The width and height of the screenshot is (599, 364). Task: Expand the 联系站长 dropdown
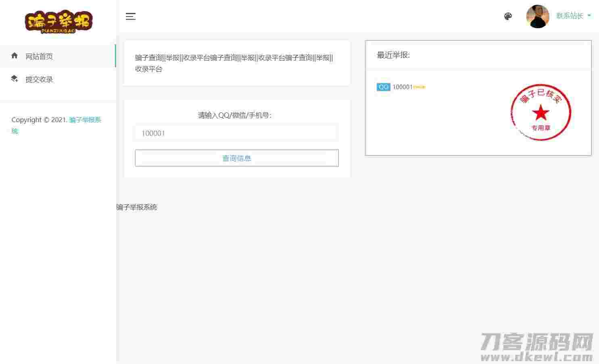[574, 16]
